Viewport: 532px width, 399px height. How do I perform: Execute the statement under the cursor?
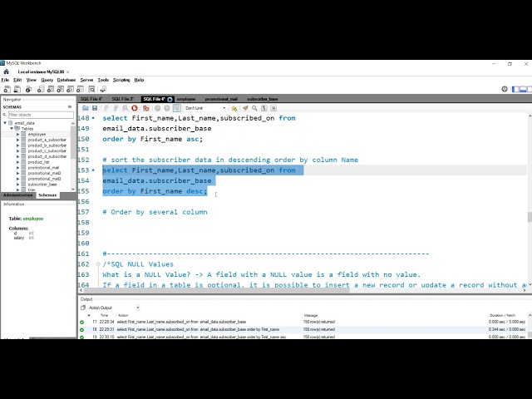pyautogui.click(x=116, y=108)
